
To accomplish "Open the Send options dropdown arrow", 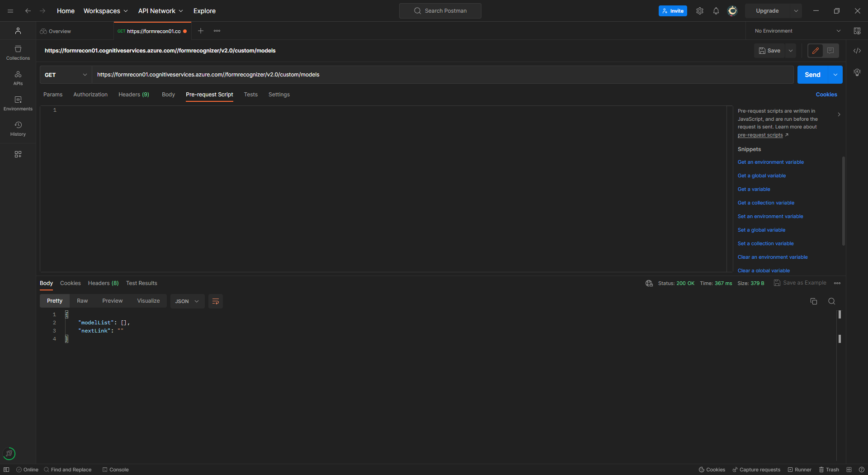I will 835,75.
